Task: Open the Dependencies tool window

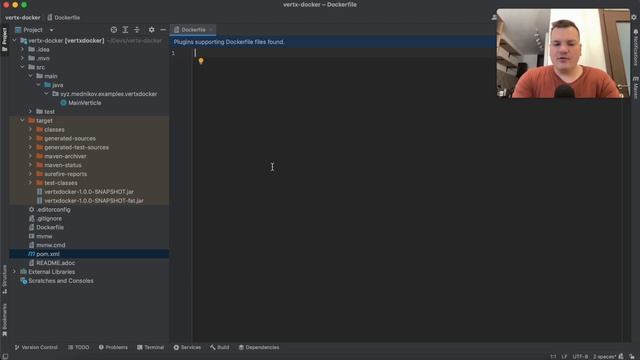Action: point(259,347)
